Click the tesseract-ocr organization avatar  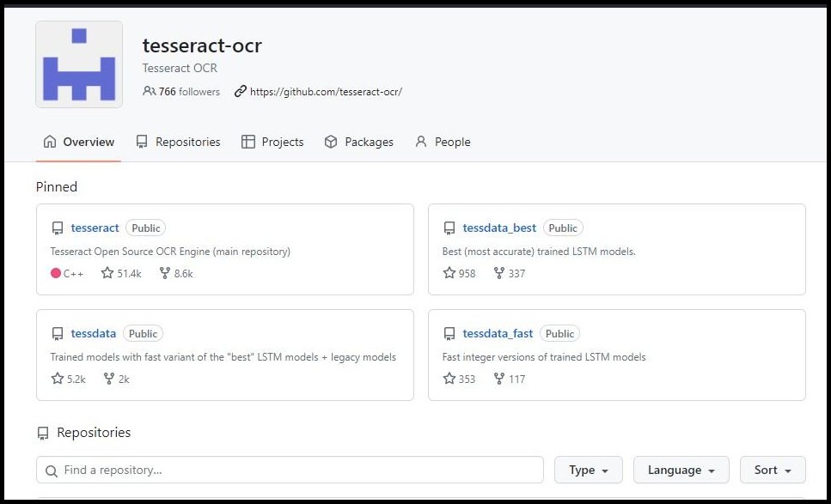tap(78, 64)
